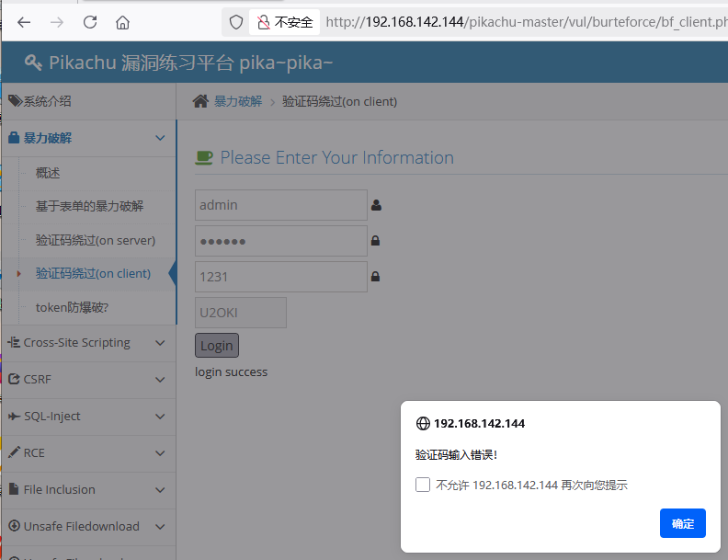Expand the Unsafe Filedownload chevron

pos(160,526)
